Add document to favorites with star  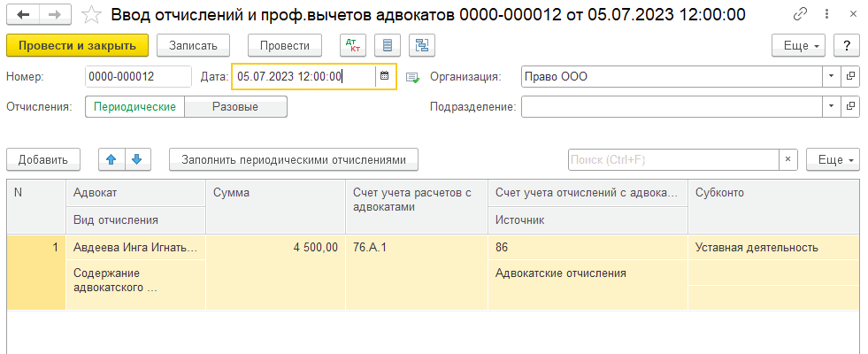90,14
